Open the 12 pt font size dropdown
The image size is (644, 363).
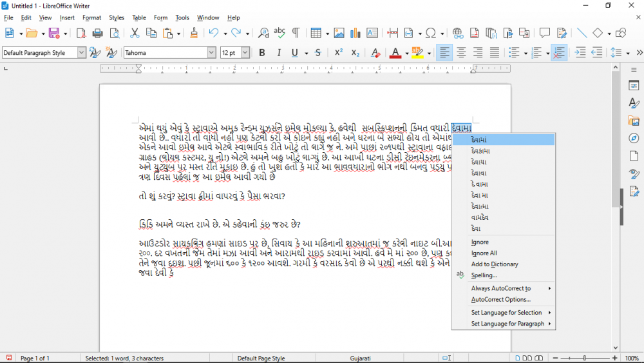[245, 53]
